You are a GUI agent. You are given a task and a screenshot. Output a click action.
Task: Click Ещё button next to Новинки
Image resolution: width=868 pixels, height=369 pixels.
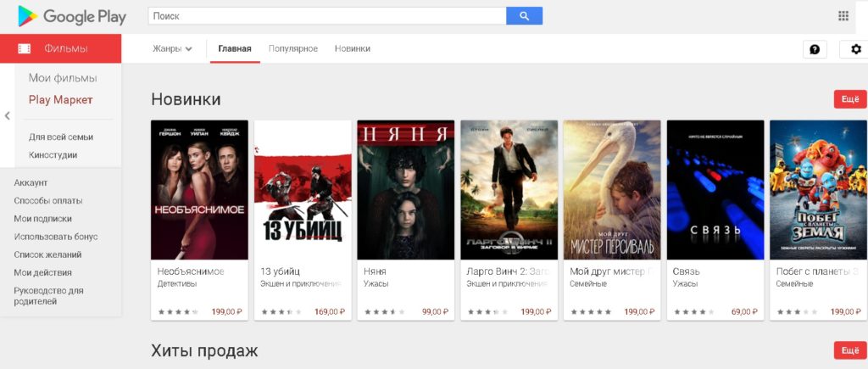tap(850, 99)
